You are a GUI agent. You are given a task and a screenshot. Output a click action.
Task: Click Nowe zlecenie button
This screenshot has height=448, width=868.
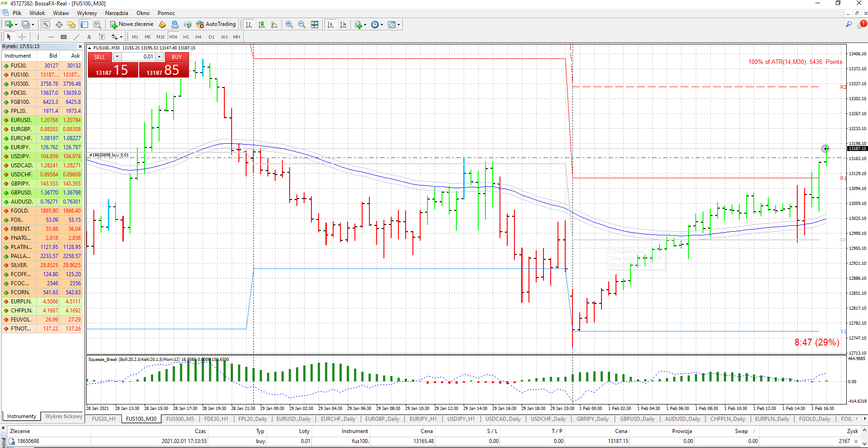click(132, 24)
